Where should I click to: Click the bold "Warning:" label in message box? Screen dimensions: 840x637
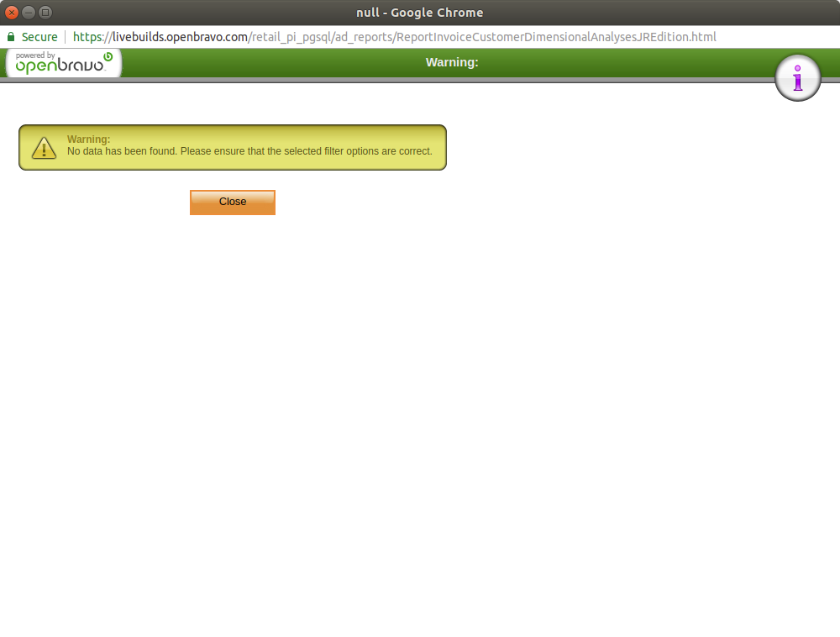pos(88,140)
